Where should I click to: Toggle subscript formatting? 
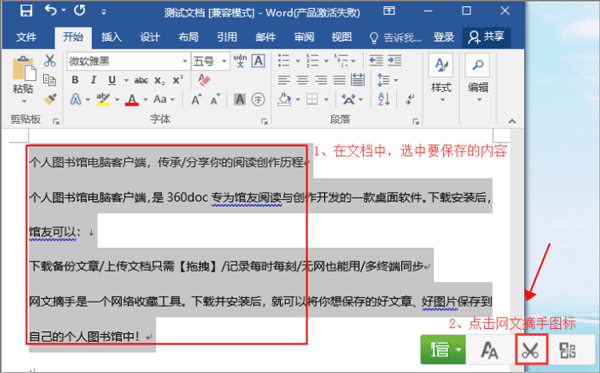tap(159, 80)
